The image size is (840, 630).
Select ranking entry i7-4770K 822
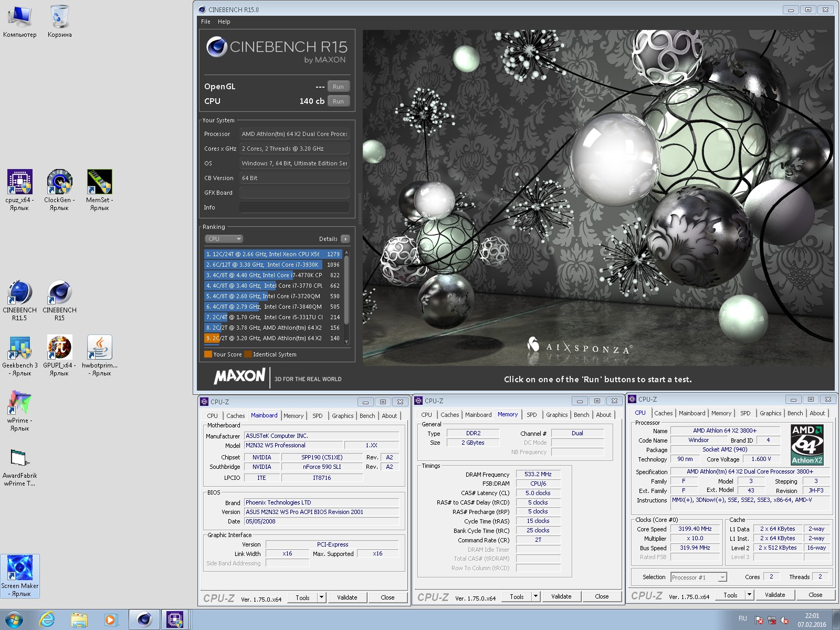(x=273, y=275)
